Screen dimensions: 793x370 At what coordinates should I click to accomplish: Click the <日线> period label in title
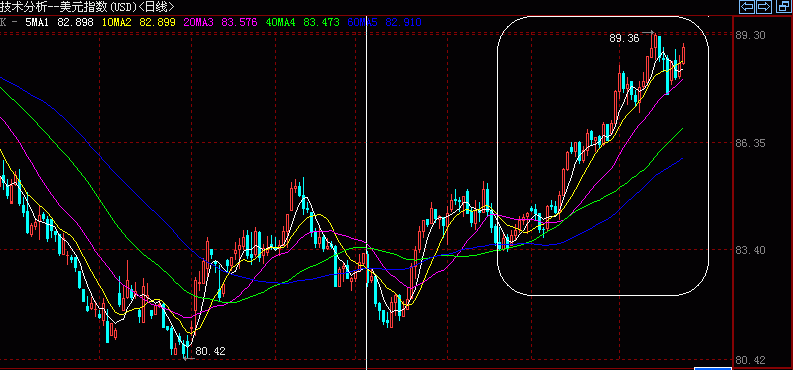(156, 7)
